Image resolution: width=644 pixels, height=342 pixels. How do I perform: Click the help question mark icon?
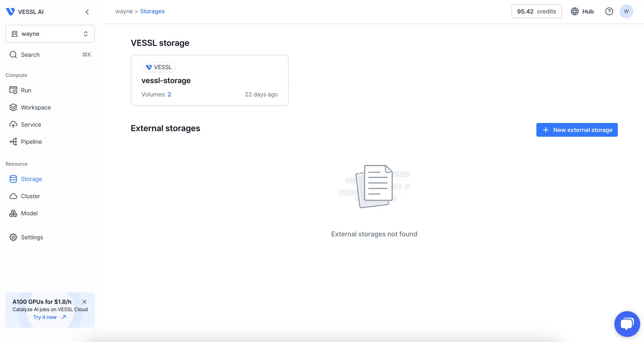[x=609, y=11]
